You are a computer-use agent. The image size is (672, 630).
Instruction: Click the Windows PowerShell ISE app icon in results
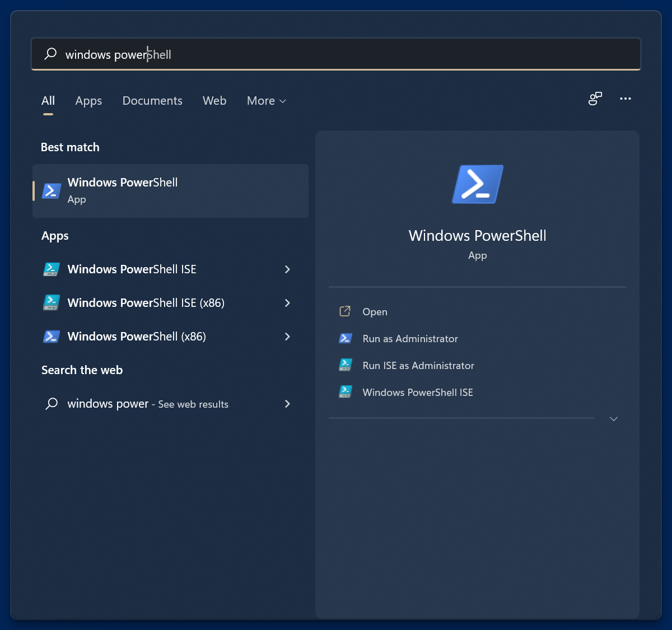52,269
